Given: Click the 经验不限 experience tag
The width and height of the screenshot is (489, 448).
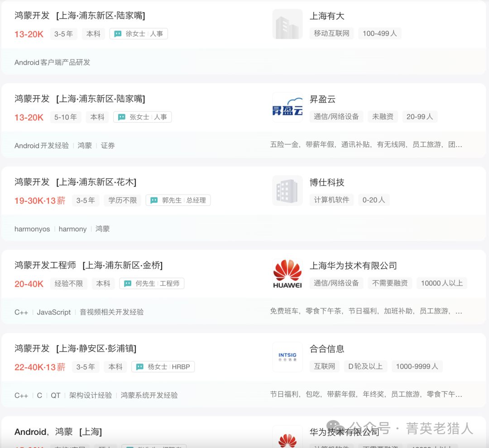Looking at the screenshot, I should pos(69,283).
